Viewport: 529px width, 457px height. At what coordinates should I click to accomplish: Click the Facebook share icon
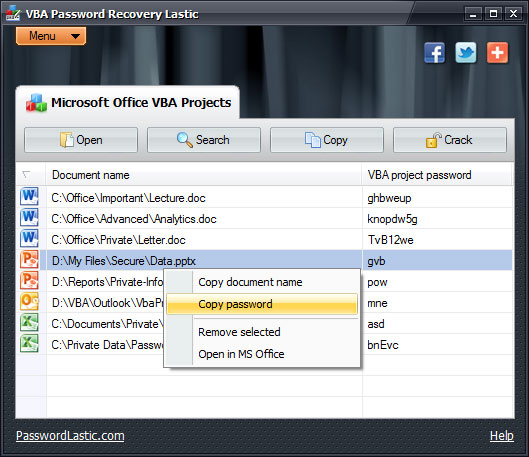point(434,53)
